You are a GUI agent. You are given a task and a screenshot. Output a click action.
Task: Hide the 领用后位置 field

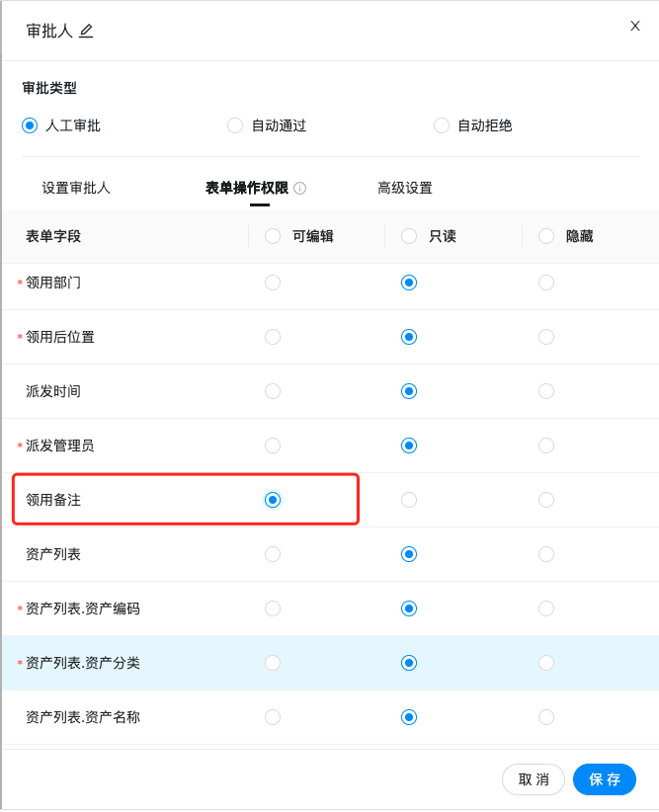546,337
